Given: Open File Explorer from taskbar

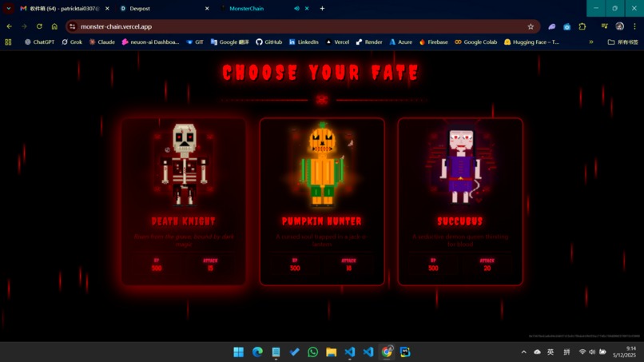Looking at the screenshot, I should pyautogui.click(x=332, y=352).
